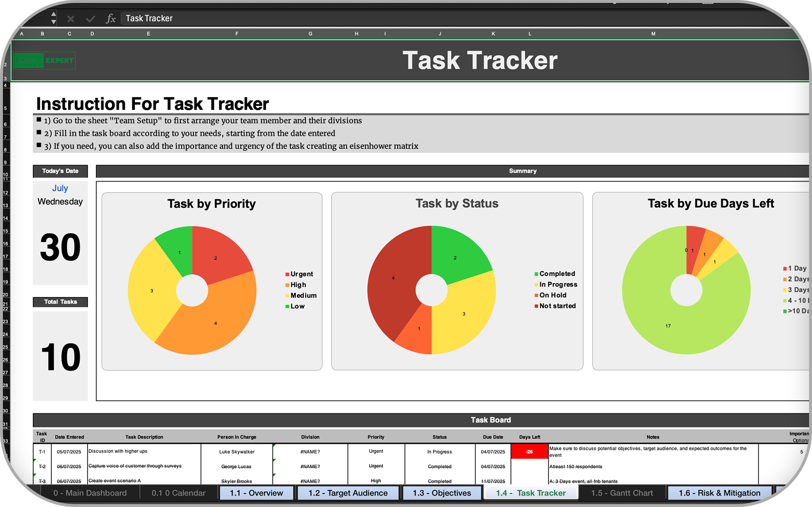The image size is (812, 507).
Task: Click the formula bar enter checkmark icon
Action: click(90, 19)
